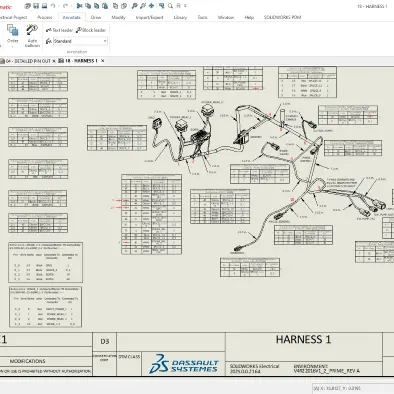This screenshot has width=394, height=394.
Task: Click the windows/cascade icon left of Save
Action: coord(27,6)
